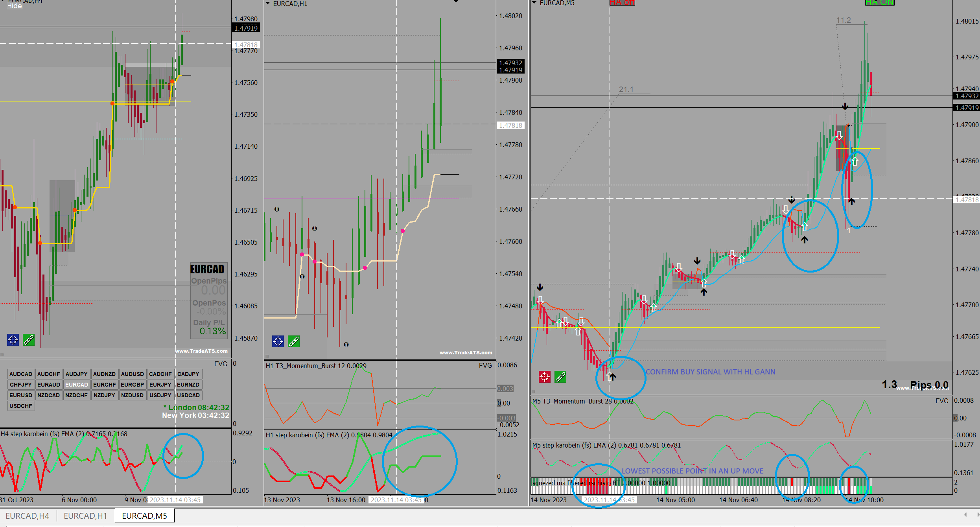Screen dimensions: 980x527
Task: Click the 1.47818 price label on H1 scale
Action: pos(510,125)
